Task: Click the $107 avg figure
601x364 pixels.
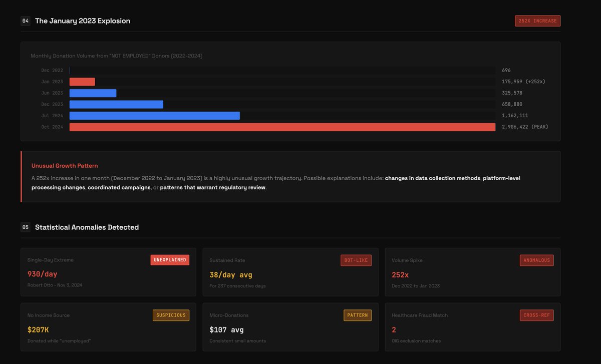Action: 227,330
